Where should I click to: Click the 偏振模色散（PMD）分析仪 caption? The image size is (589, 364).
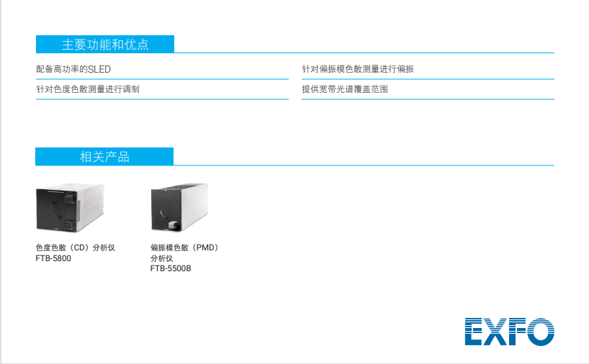pos(184,253)
